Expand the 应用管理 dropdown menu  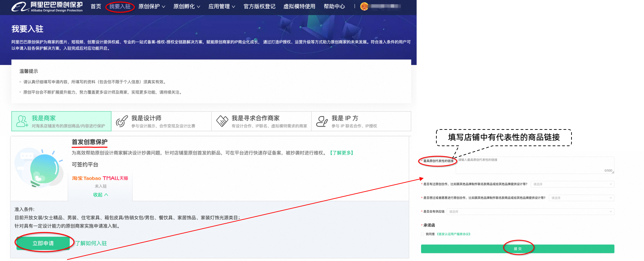click(222, 6)
